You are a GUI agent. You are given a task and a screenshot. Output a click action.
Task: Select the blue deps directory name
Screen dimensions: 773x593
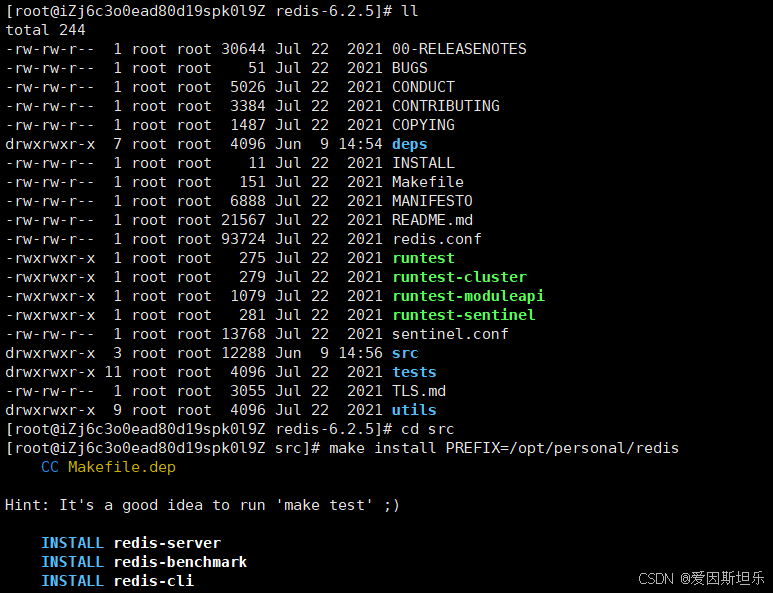click(410, 144)
